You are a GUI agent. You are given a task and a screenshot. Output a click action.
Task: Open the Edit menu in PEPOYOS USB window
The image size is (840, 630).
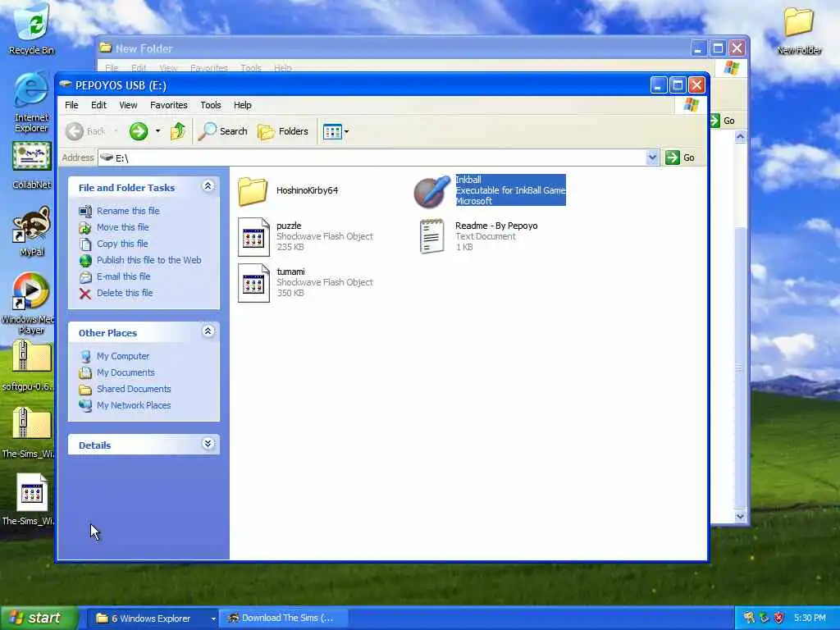tap(98, 105)
